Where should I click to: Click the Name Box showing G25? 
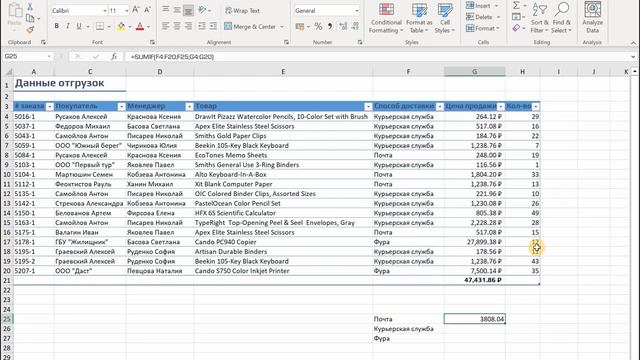point(27,56)
